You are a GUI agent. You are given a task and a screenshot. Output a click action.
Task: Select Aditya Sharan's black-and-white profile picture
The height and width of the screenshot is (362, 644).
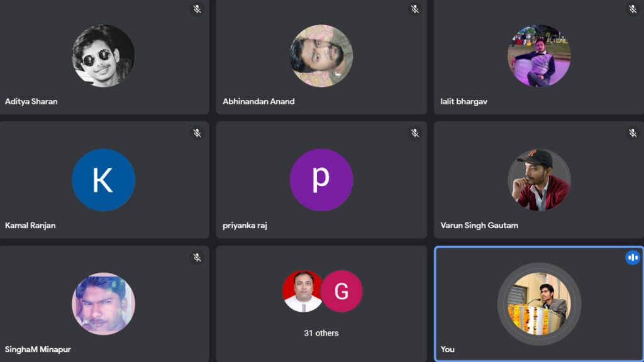coord(103,56)
